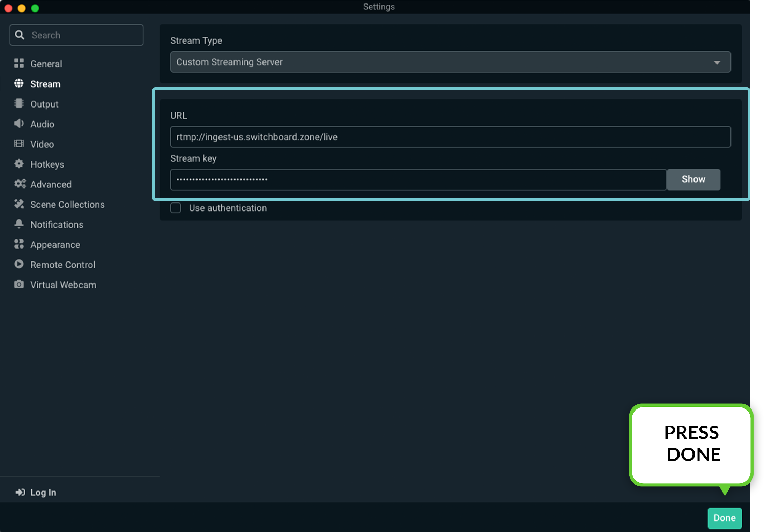Open Advanced settings section
The image size is (764, 532).
pos(51,184)
